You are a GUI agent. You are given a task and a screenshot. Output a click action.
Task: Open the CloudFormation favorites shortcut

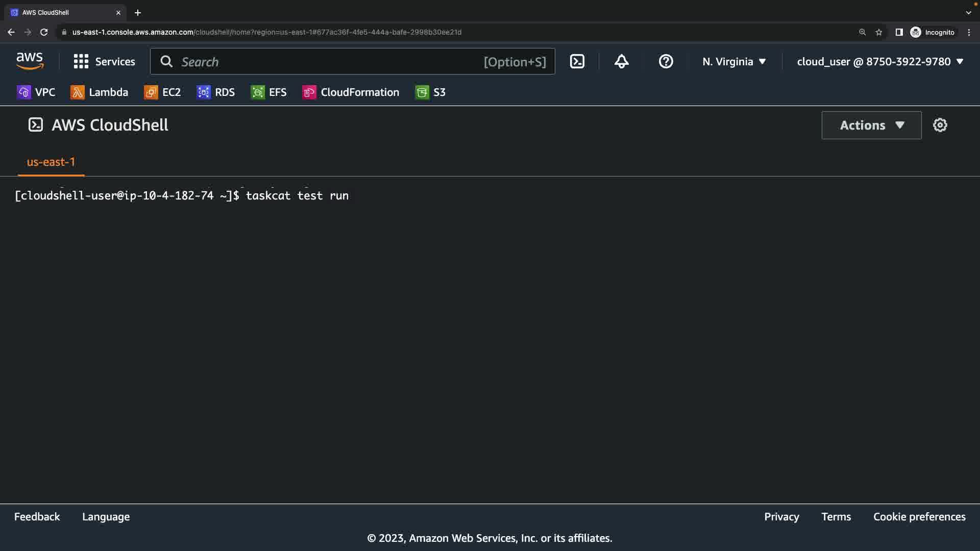351,92
